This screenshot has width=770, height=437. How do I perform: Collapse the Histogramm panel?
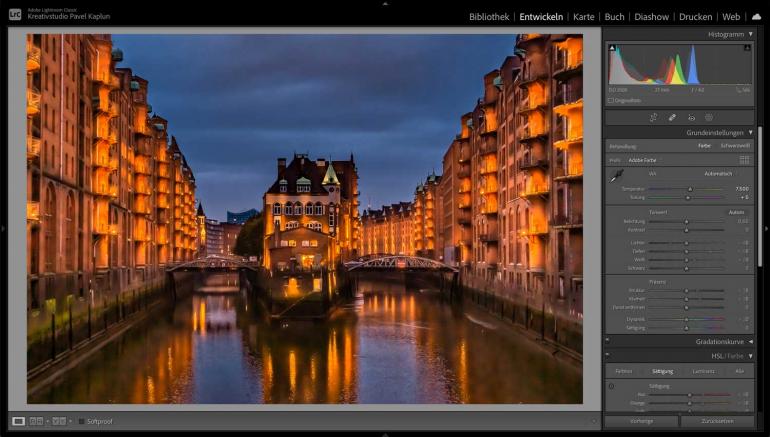750,34
